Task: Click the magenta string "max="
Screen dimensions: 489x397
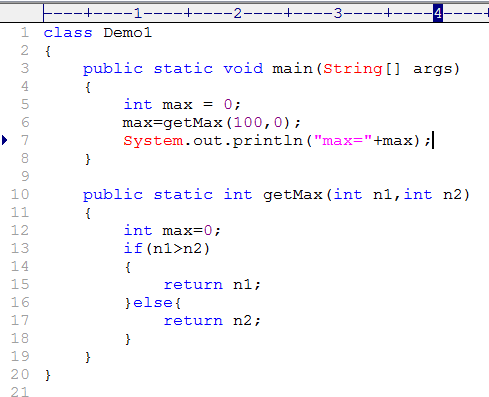Action: pos(343,141)
